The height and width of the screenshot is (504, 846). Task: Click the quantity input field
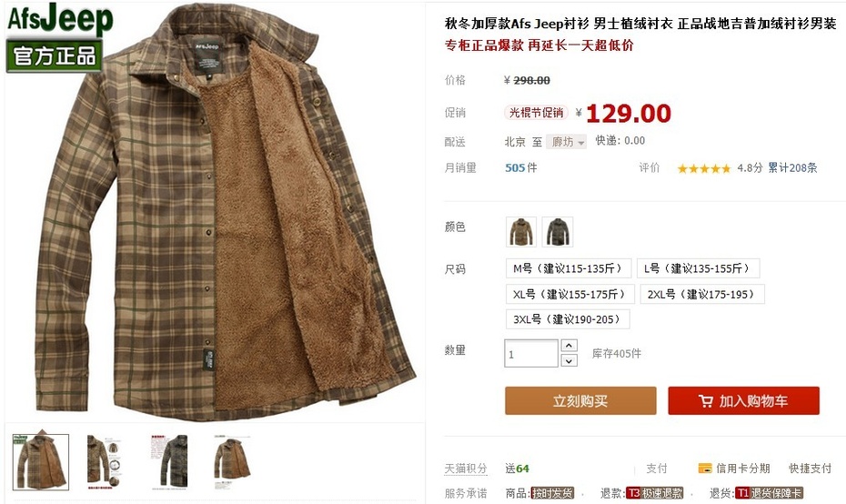(531, 354)
